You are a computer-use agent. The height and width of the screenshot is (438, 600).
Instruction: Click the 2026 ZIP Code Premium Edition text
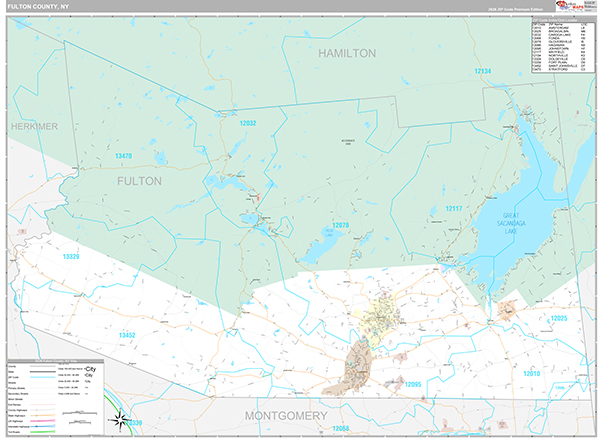point(515,9)
